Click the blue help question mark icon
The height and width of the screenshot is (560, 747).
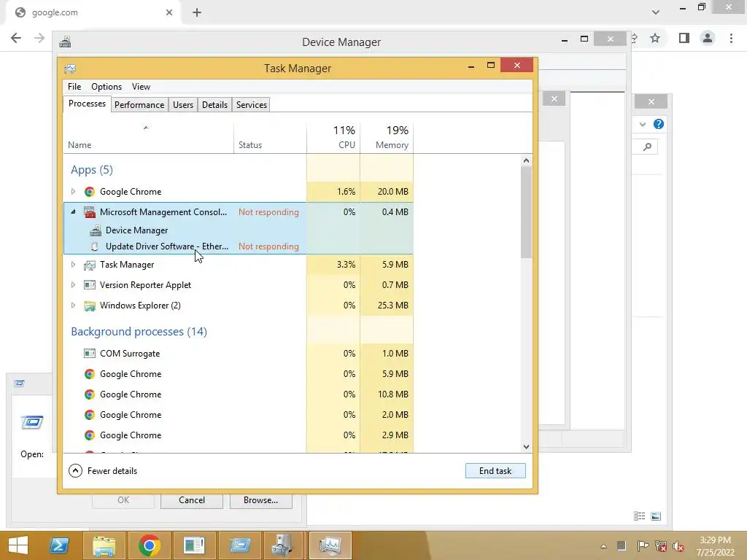(x=659, y=124)
